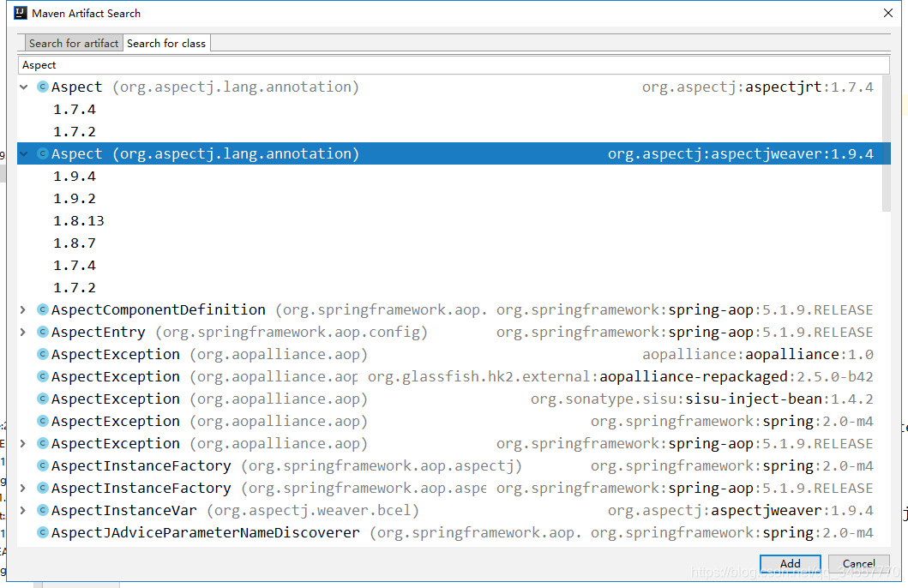The width and height of the screenshot is (908, 588).
Task: Click org.sonatype.sisu:sisu-inject-bean:1.4.2 text
Action: click(x=702, y=399)
